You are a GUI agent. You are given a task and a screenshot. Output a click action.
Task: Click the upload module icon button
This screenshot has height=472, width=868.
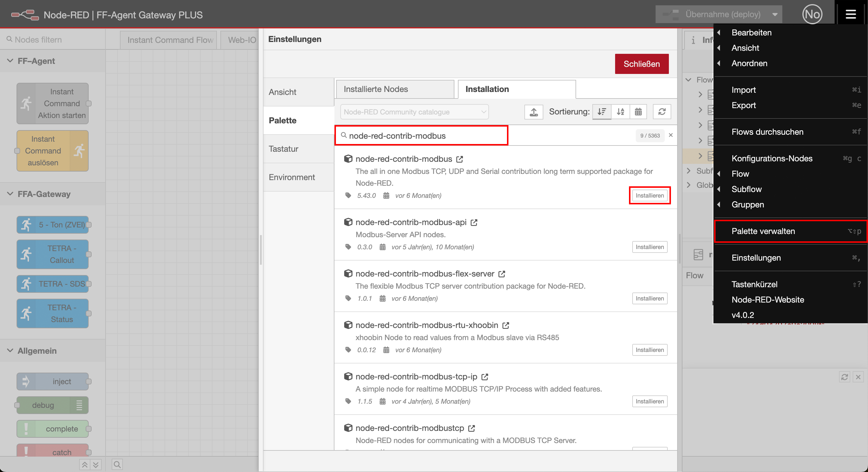point(534,112)
